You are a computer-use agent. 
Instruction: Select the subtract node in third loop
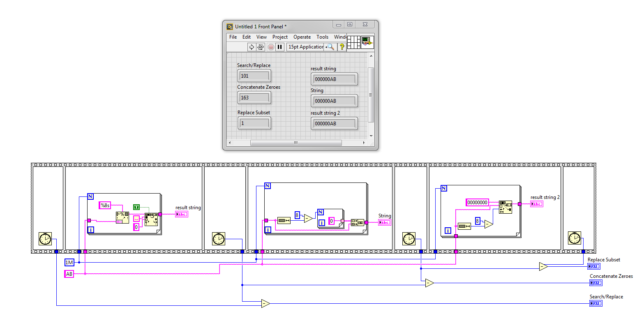tap(489, 224)
